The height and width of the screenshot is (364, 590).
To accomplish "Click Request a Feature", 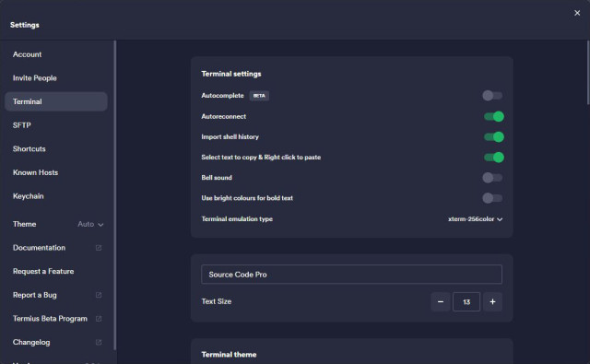I will [x=43, y=272].
